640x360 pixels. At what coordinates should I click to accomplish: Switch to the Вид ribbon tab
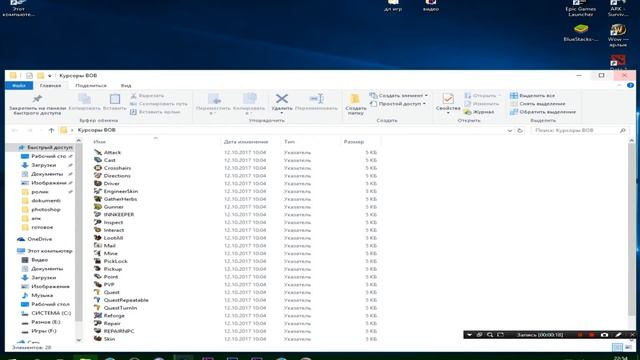coord(126,86)
